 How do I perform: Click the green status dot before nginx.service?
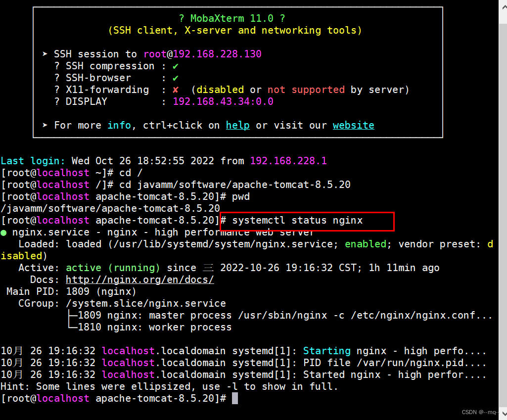[x=3, y=232]
